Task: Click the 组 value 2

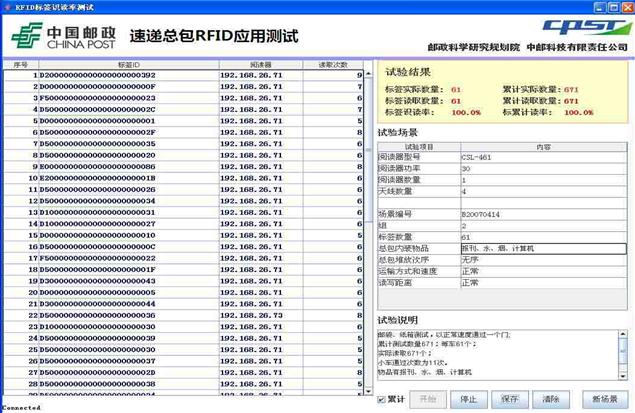Action: (543, 226)
